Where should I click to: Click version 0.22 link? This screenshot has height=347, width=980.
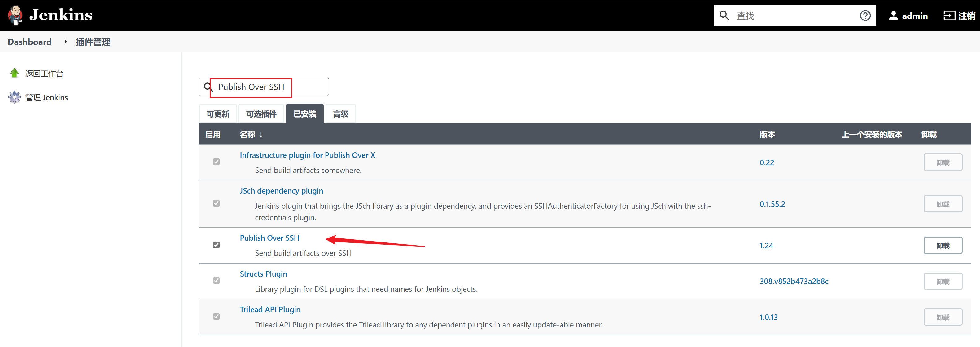[767, 162]
